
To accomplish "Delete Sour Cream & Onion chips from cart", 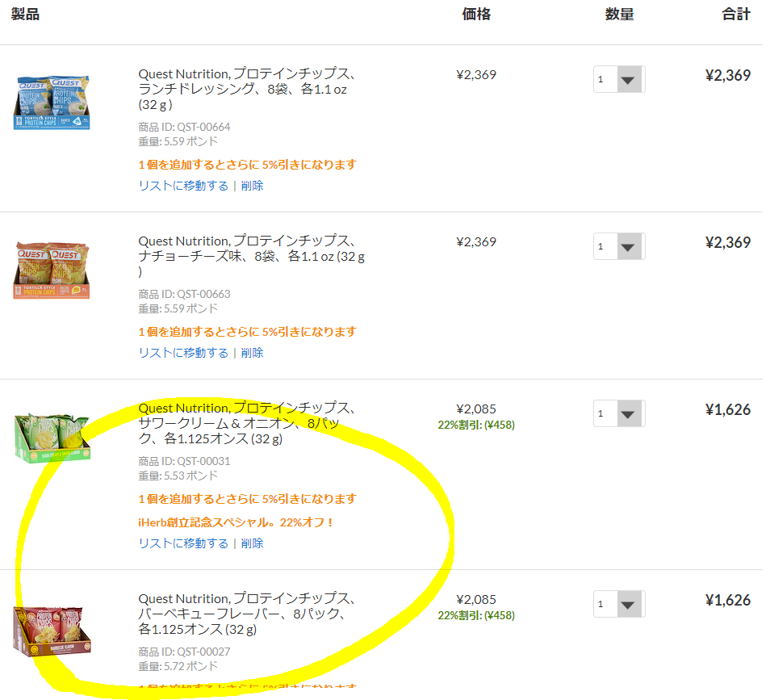I will (x=252, y=543).
